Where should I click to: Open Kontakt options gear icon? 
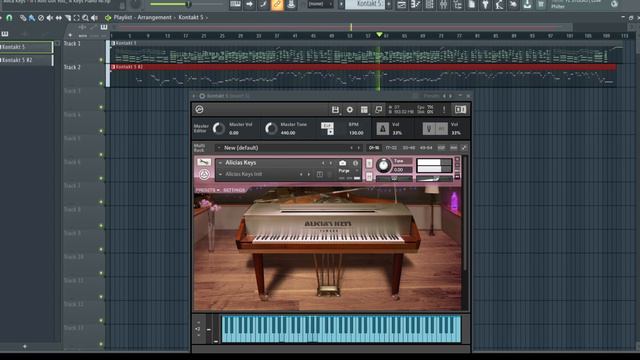point(350,109)
